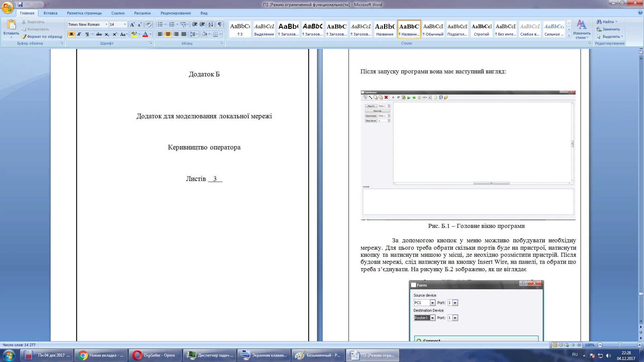Click the Заменить button
The width and height of the screenshot is (644, 362).
click(610, 29)
